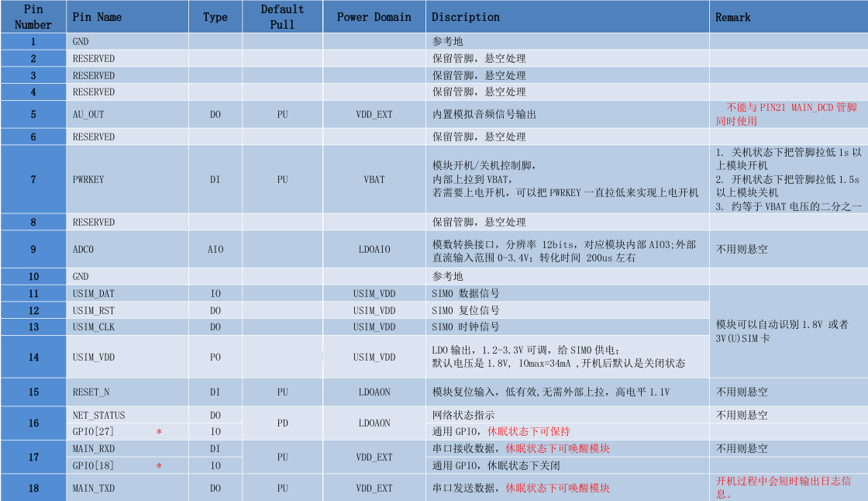Click the RESERVED pin name in row 8
The width and height of the screenshot is (868, 501).
click(94, 223)
